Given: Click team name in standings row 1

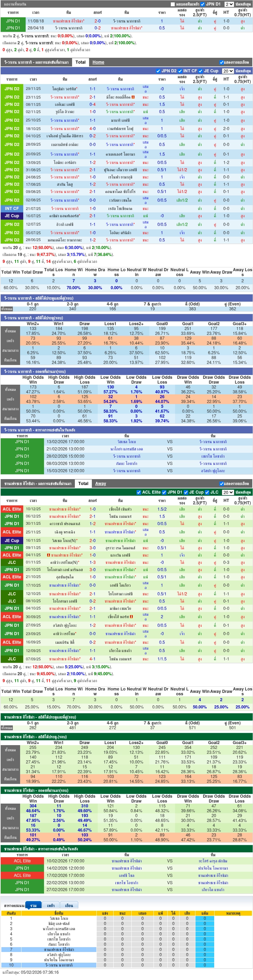Looking at the screenshot, I should click(x=59, y=918).
